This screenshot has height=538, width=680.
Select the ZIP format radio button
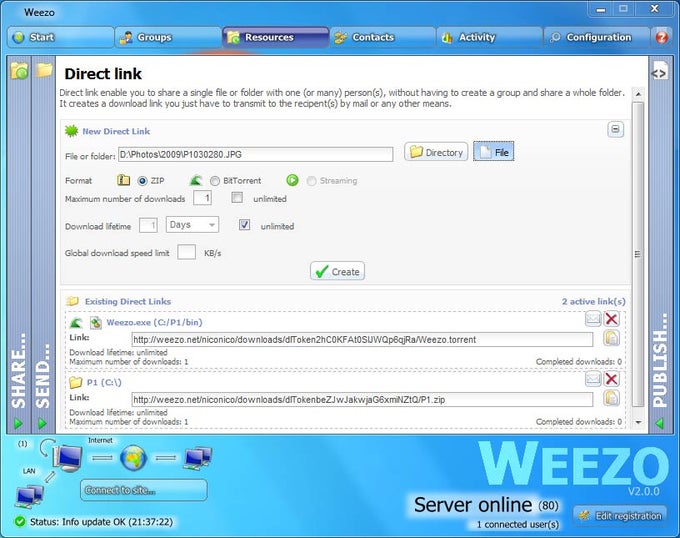pos(142,181)
